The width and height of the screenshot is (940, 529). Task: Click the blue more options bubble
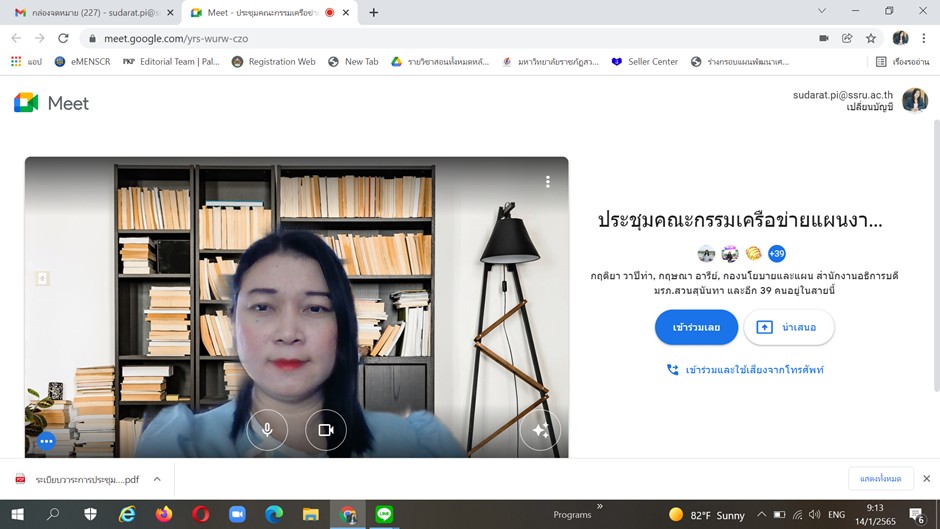(x=45, y=441)
